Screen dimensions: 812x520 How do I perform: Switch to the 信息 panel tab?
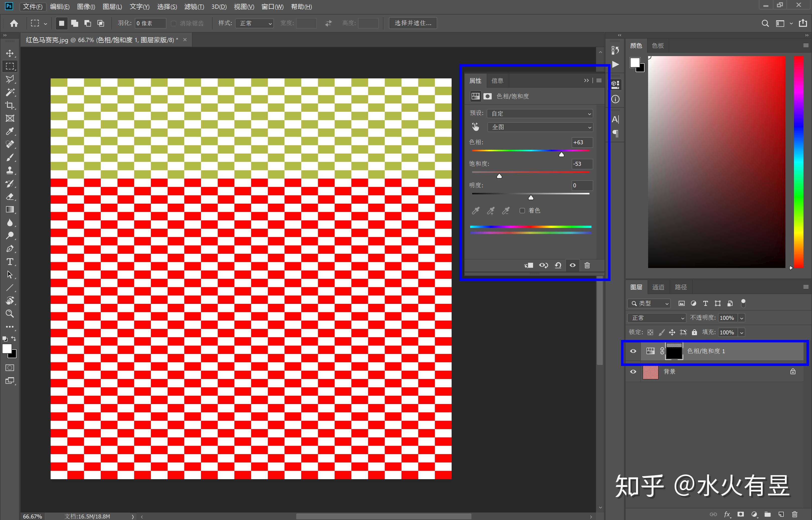497,81
